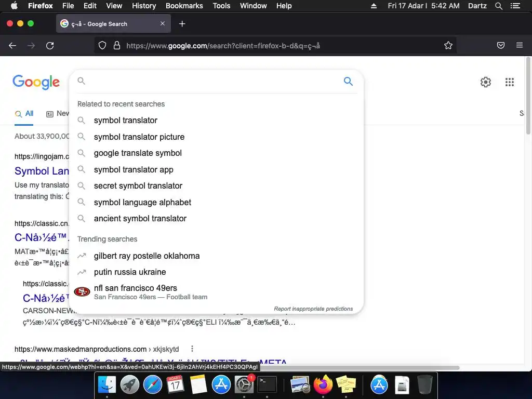
Task: Open the Notes app in dock
Action: pyautogui.click(x=198, y=385)
